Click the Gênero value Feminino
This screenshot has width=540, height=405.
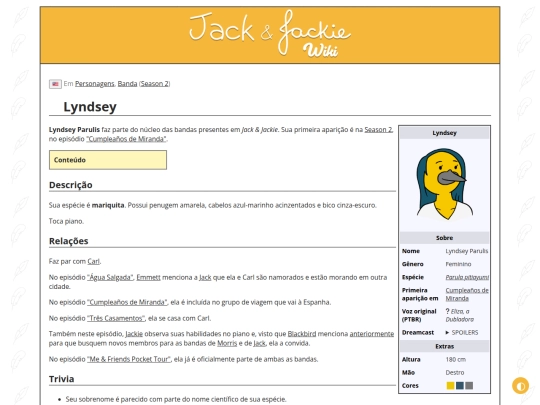point(458,264)
